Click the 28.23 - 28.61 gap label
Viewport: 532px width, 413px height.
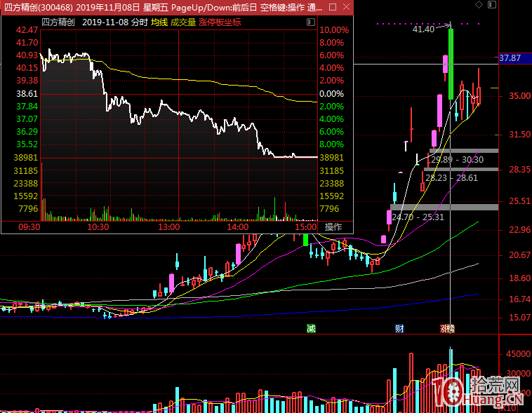pyautogui.click(x=451, y=177)
